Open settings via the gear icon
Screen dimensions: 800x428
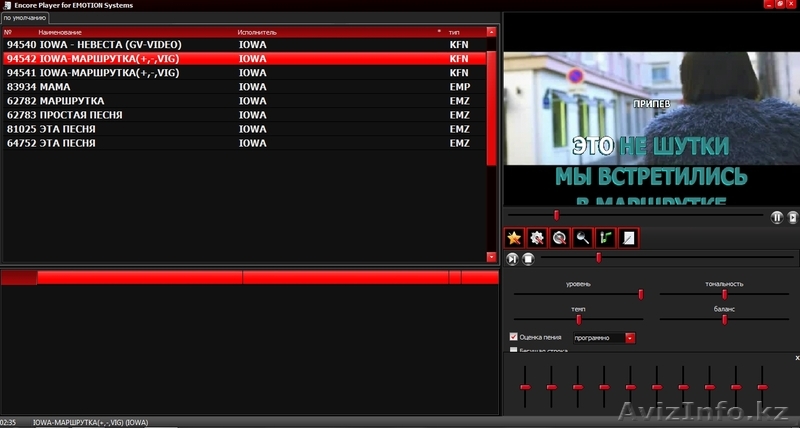pyautogui.click(x=537, y=238)
